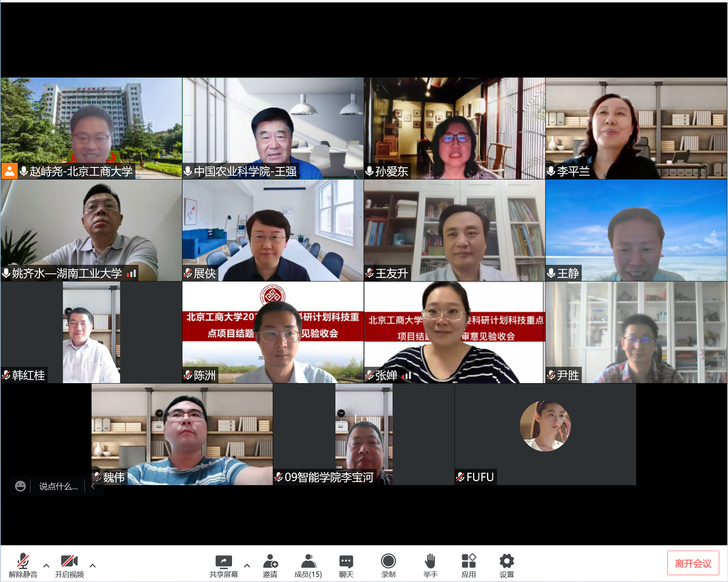Click the share screen icon
728x582 pixels.
click(x=223, y=562)
